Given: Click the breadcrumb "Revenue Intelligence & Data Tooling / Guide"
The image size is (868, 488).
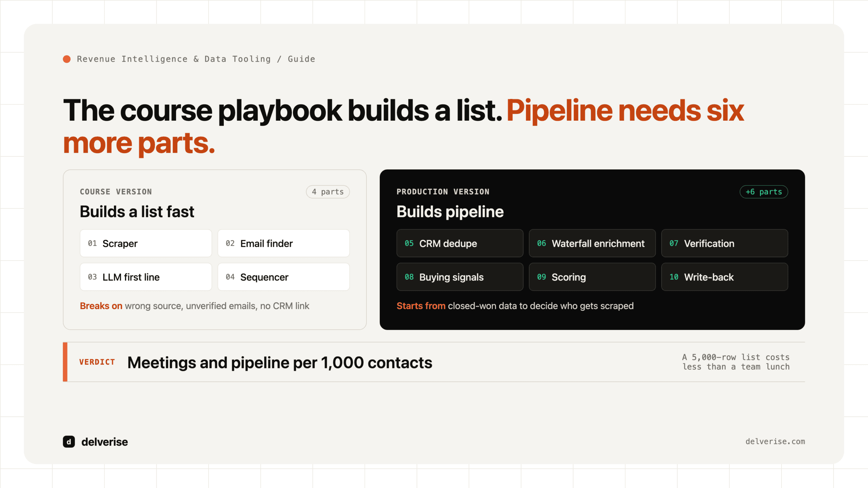Looking at the screenshot, I should tap(196, 59).
